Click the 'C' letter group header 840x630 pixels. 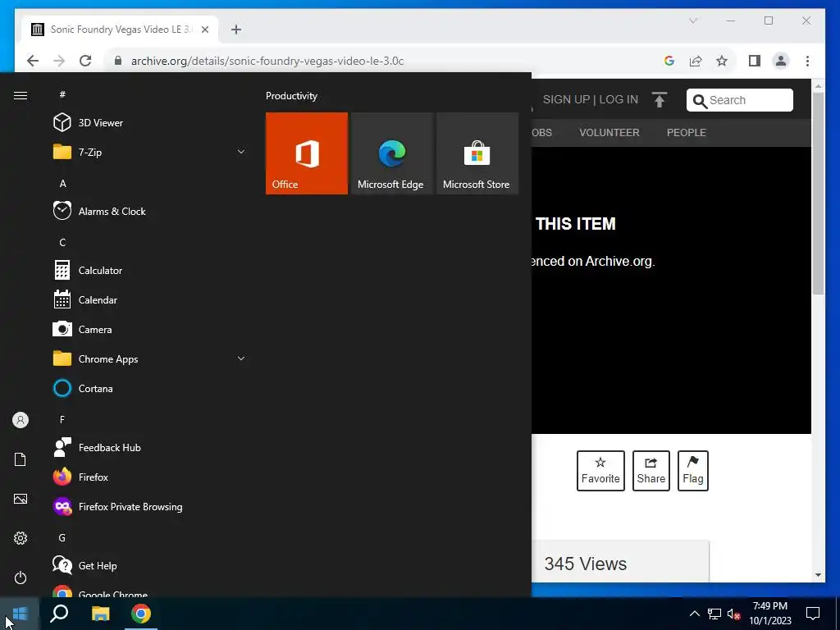[x=62, y=243]
